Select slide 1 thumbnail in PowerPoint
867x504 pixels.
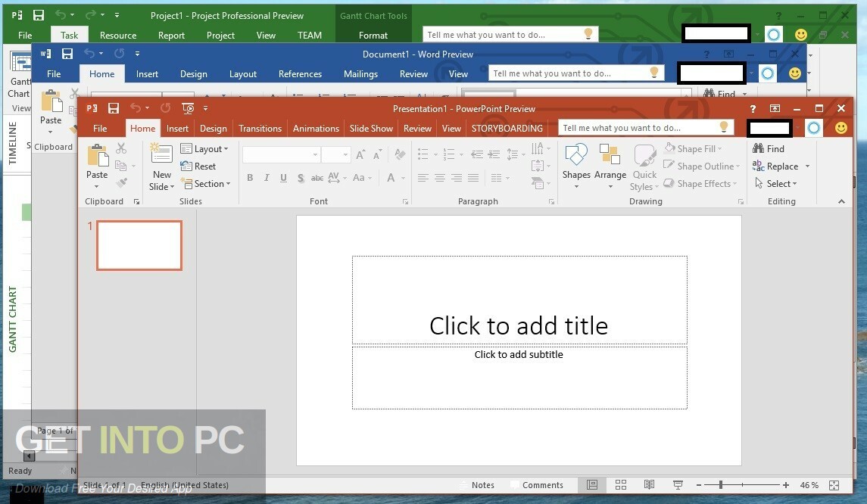[x=139, y=245]
